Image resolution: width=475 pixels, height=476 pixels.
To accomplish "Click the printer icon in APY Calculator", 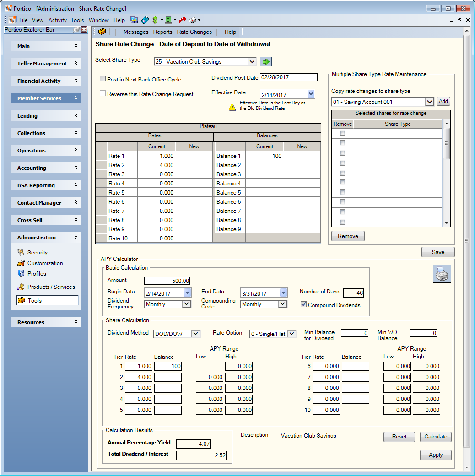I will [x=442, y=274].
